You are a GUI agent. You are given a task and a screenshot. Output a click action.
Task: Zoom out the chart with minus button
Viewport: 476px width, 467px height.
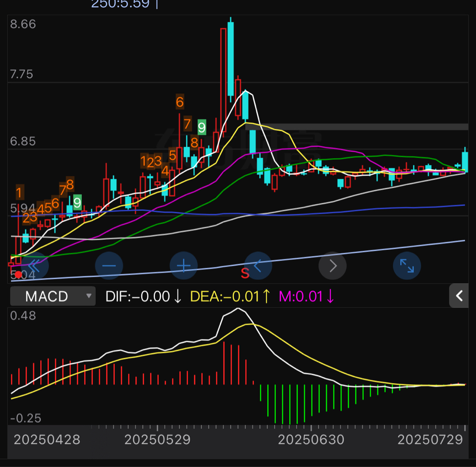[109, 266]
